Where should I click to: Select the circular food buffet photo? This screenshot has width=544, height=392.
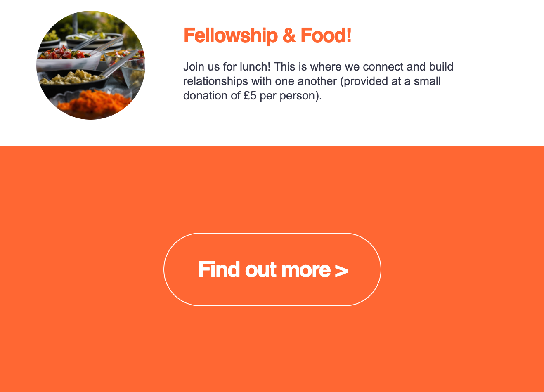click(91, 65)
